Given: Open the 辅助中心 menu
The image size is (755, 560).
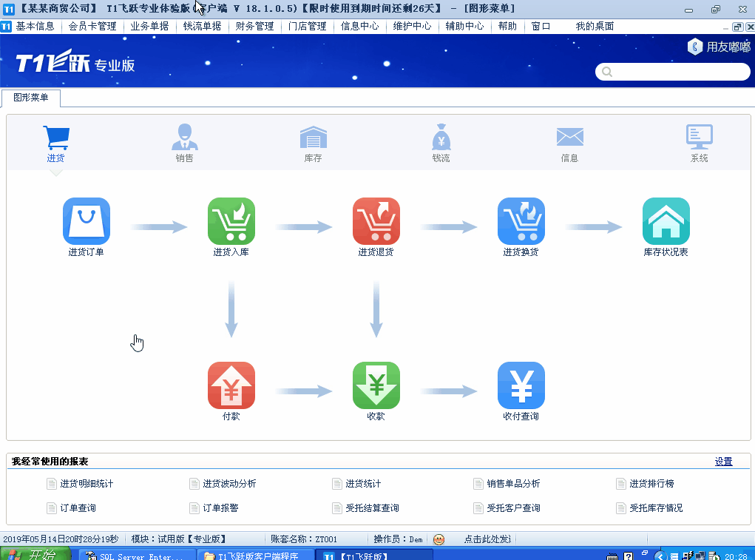Looking at the screenshot, I should coord(464,26).
